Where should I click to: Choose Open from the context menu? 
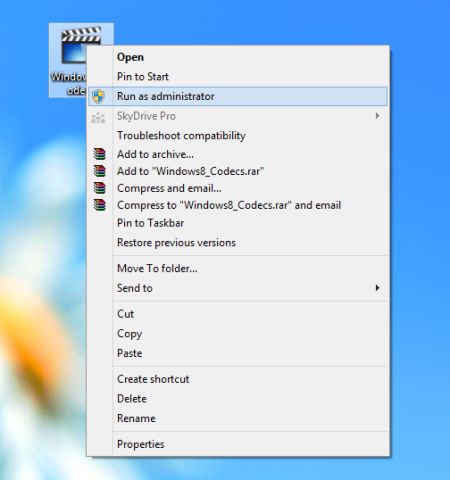pos(238,57)
